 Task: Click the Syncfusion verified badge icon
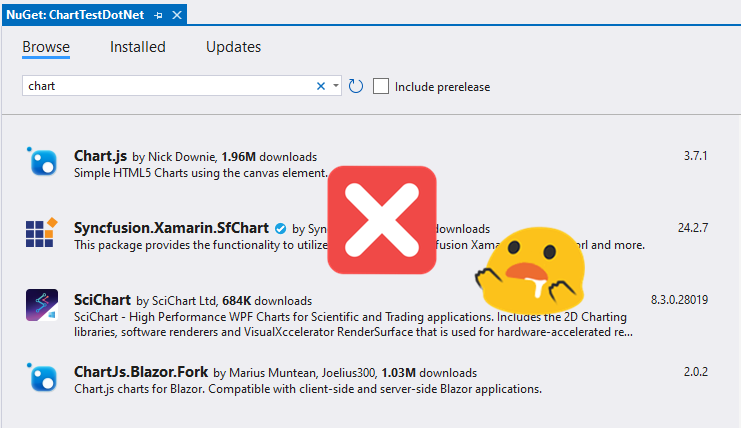click(x=280, y=229)
